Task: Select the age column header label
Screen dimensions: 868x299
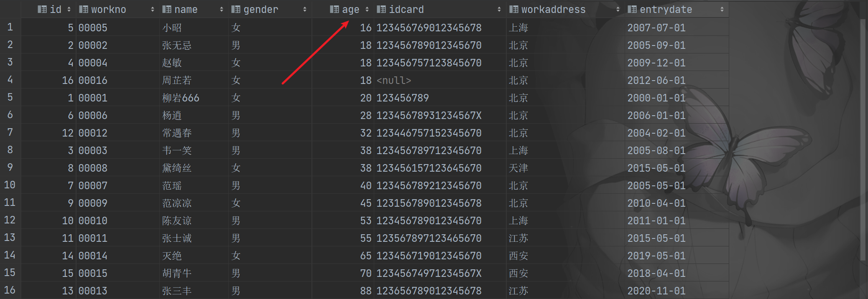Action: 351,9
